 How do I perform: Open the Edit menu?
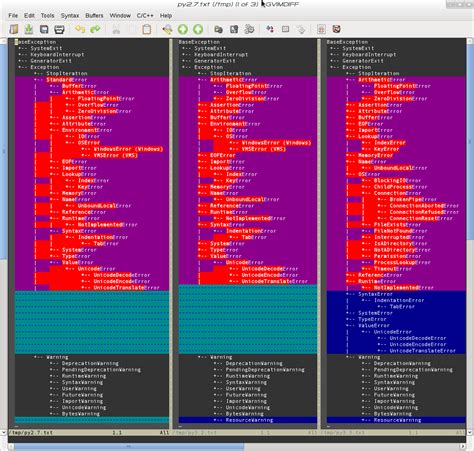tap(29, 16)
